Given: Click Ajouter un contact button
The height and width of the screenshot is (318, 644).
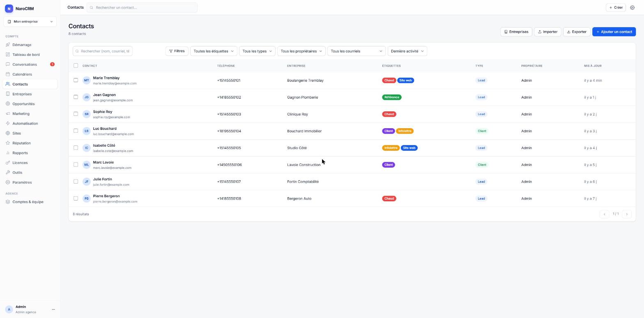Looking at the screenshot, I should point(614,32).
